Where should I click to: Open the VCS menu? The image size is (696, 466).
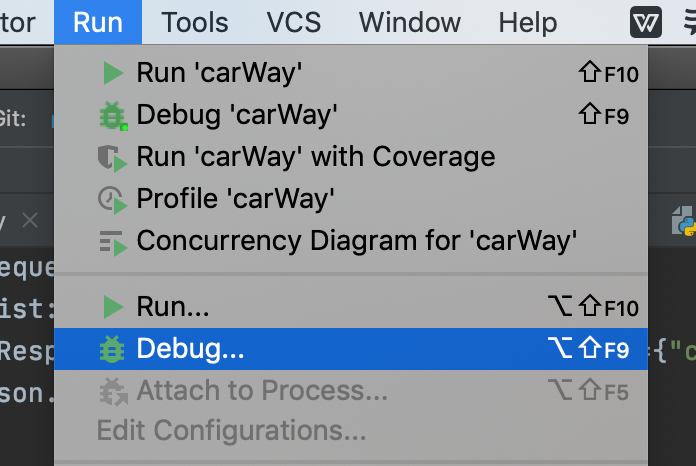click(293, 22)
